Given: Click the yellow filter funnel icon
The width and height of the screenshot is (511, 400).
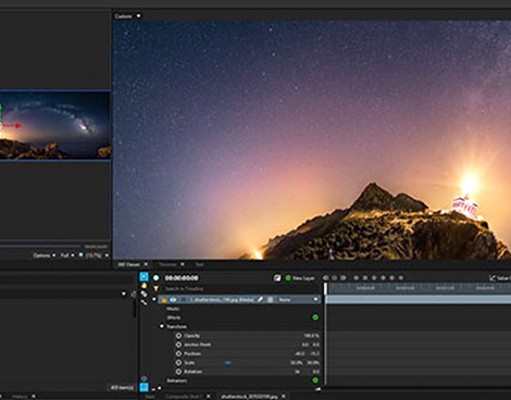Looking at the screenshot, I should coord(156,289).
